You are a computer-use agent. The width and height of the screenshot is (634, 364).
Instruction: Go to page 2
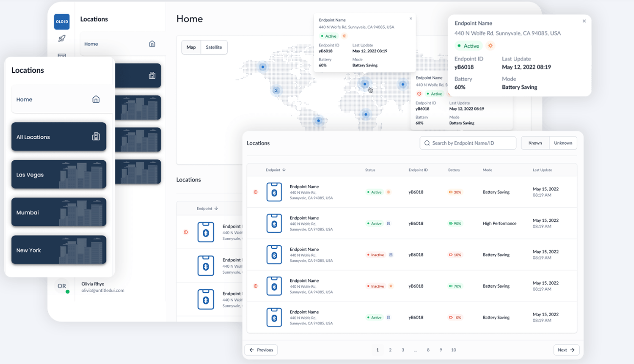pyautogui.click(x=390, y=350)
